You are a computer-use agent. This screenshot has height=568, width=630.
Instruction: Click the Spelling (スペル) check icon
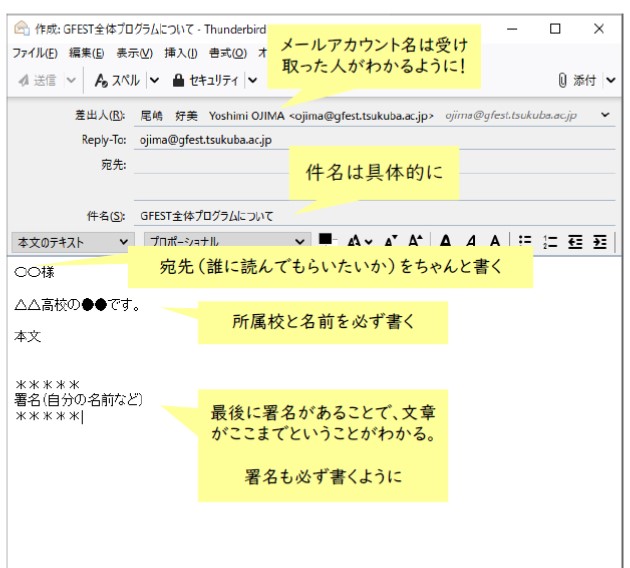click(101, 80)
